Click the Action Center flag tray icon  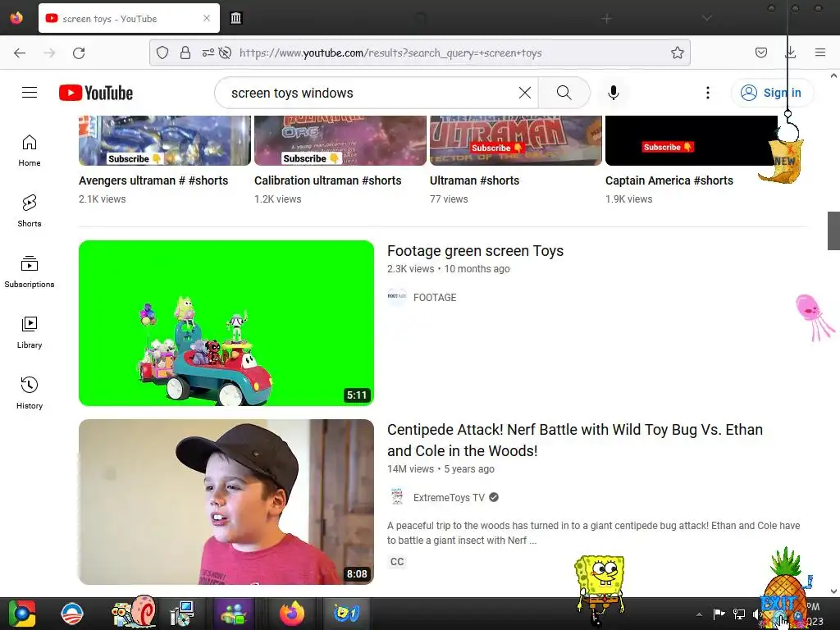tap(719, 614)
